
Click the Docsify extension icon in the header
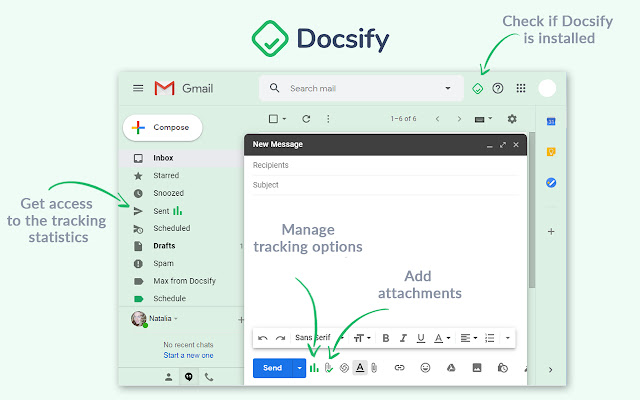pos(478,88)
